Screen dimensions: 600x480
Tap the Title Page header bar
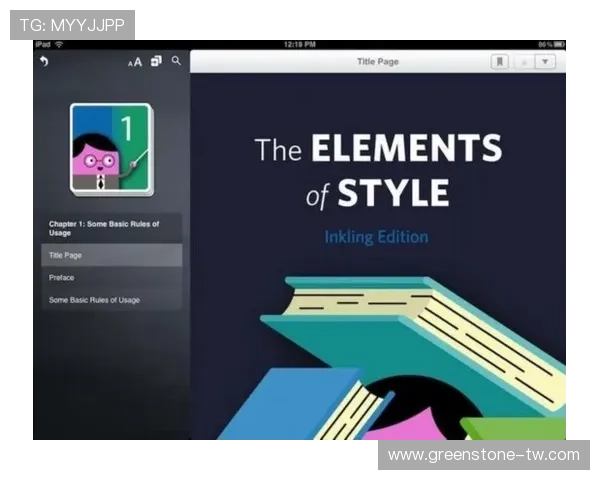pyautogui.click(x=378, y=62)
